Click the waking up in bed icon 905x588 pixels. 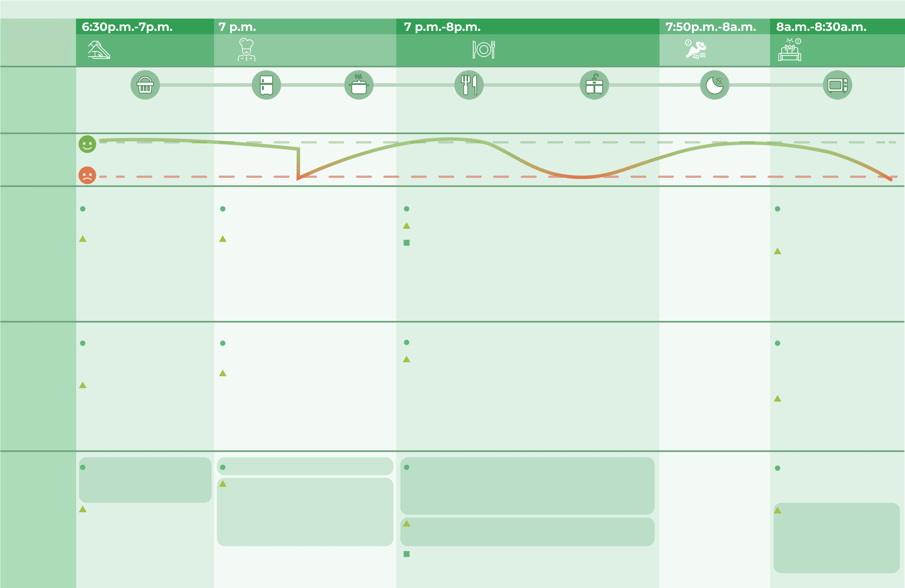coord(790,50)
